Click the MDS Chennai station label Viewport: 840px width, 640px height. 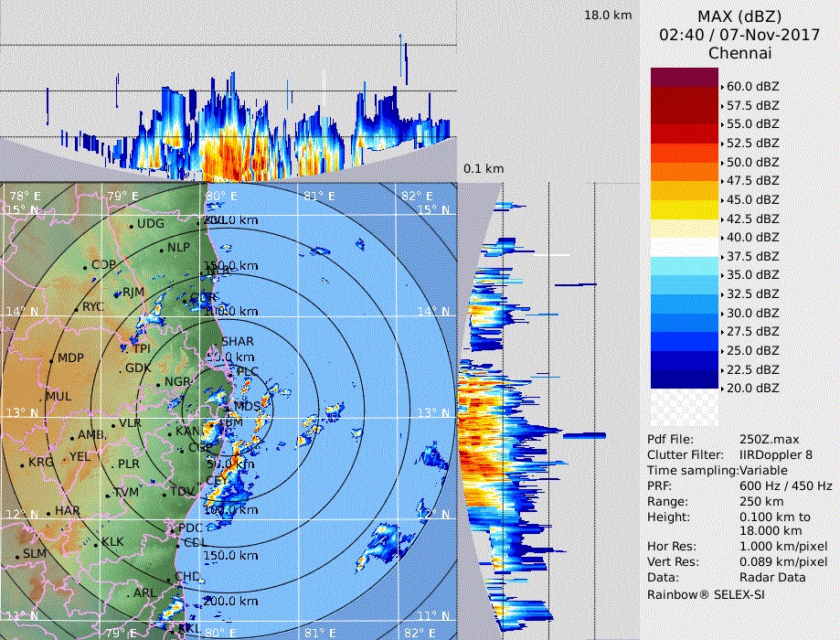point(248,406)
